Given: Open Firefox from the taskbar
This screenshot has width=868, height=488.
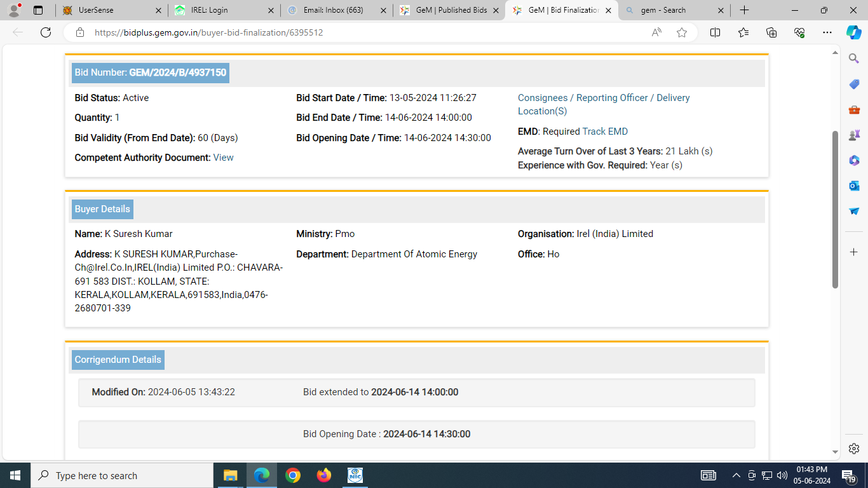Looking at the screenshot, I should click(x=324, y=475).
